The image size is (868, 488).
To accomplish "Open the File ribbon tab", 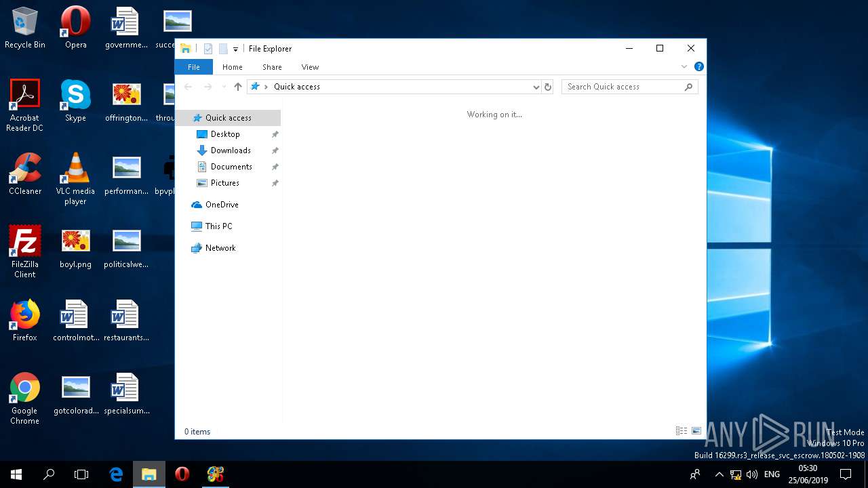I will 194,67.
